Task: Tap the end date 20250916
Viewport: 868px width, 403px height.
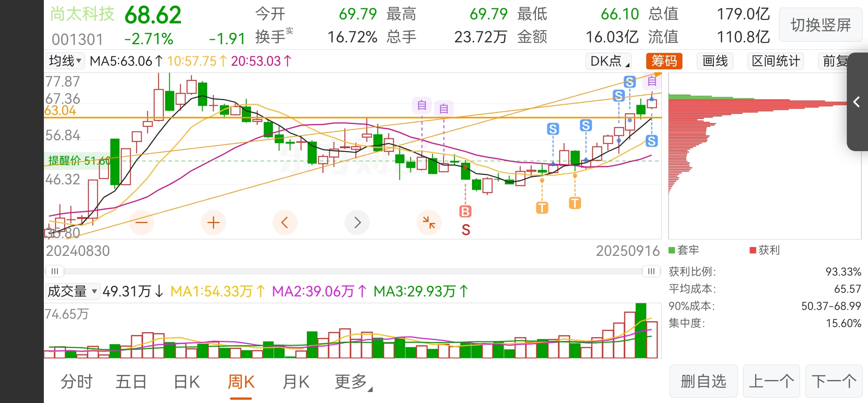Action: pyautogui.click(x=628, y=251)
